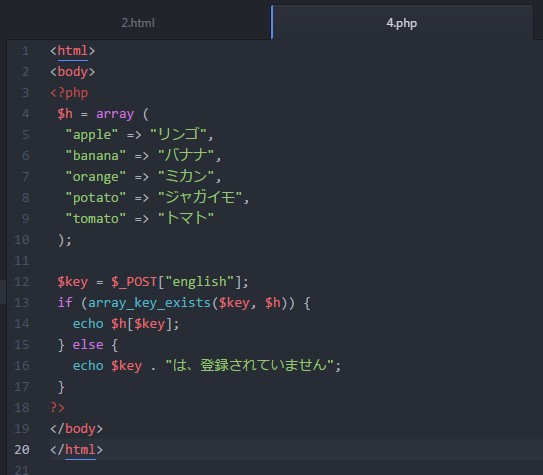Click the "potato" array key

[96, 198]
